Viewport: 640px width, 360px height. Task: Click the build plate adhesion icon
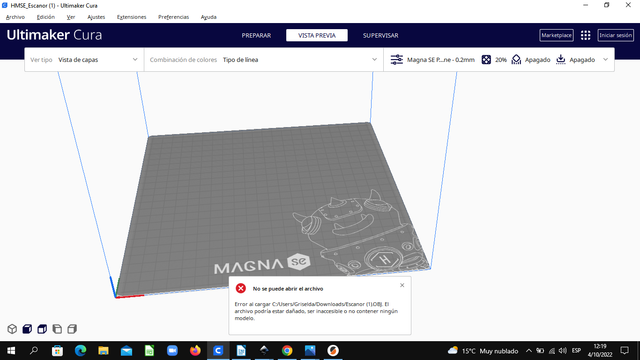point(561,60)
